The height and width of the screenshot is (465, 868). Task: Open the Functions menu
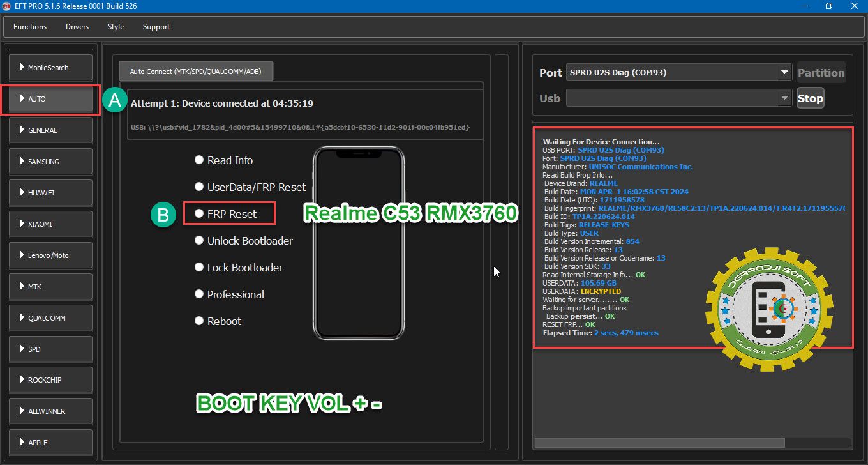click(x=30, y=27)
